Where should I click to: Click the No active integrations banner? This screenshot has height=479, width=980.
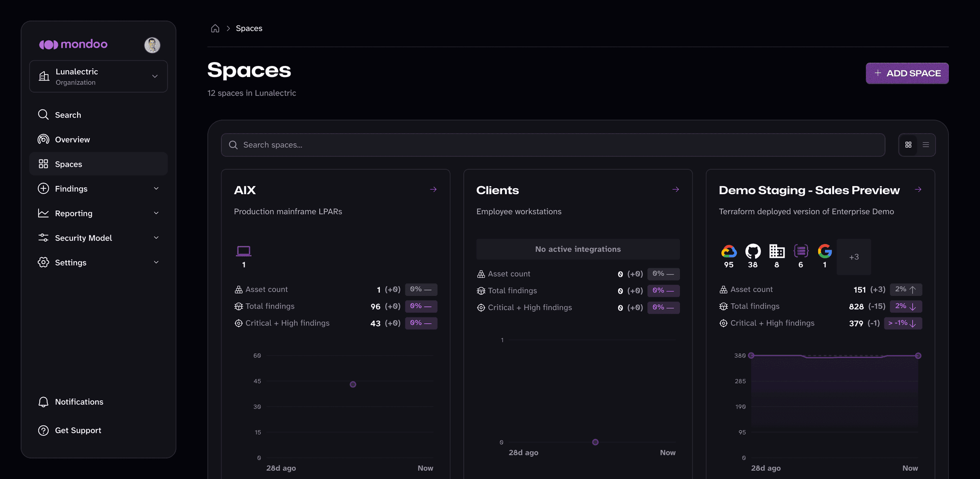578,249
